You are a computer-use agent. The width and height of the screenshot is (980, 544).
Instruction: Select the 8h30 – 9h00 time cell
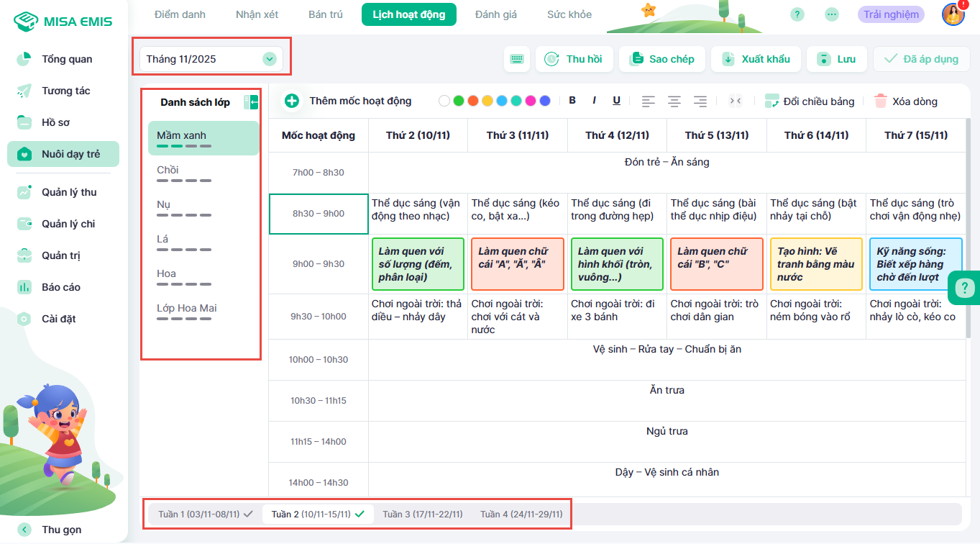point(318,214)
